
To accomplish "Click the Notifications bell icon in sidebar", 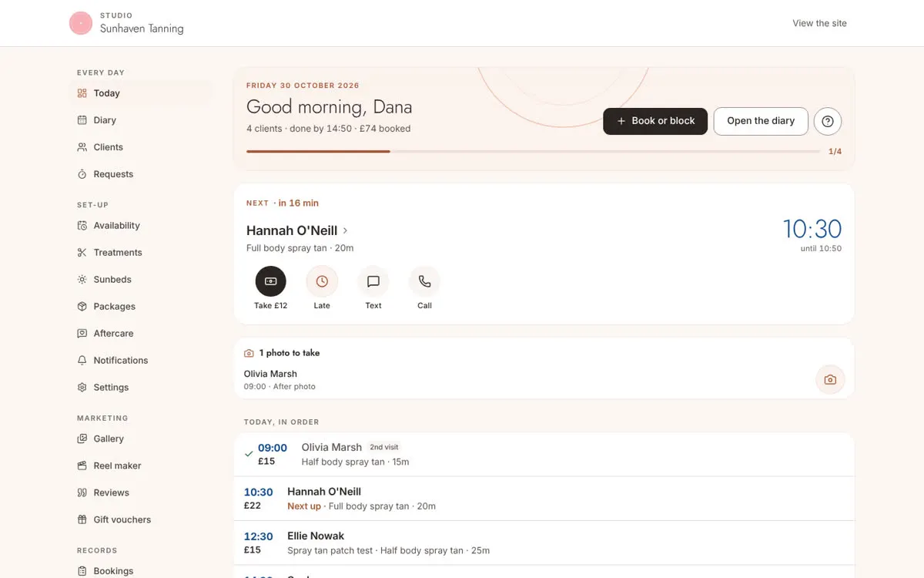I will pyautogui.click(x=82, y=361).
